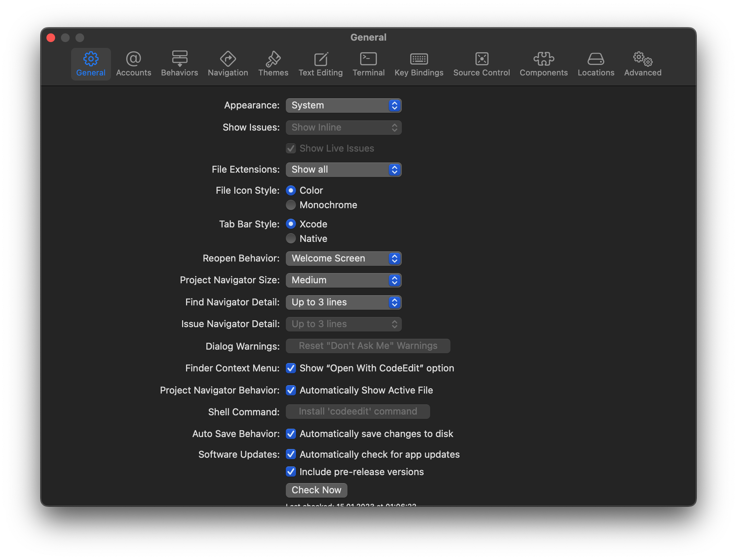Open the Components puzzle icon
Viewport: 737px width, 560px height.
pos(544,59)
